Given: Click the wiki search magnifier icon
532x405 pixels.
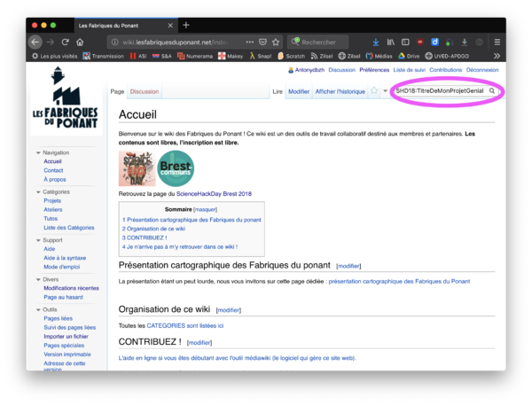Looking at the screenshot, I should click(x=492, y=91).
